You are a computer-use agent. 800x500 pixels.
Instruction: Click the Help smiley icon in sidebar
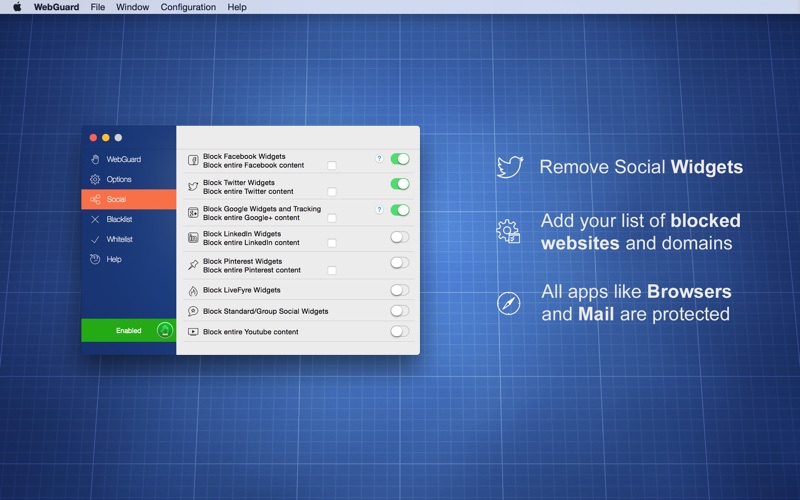[95, 259]
